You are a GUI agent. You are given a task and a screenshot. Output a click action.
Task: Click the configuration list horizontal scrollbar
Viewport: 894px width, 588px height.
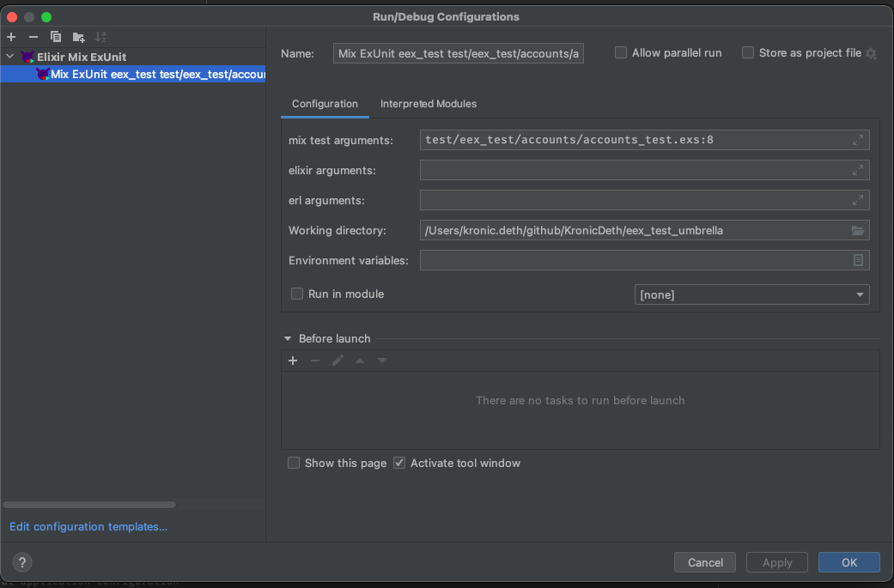(x=89, y=505)
